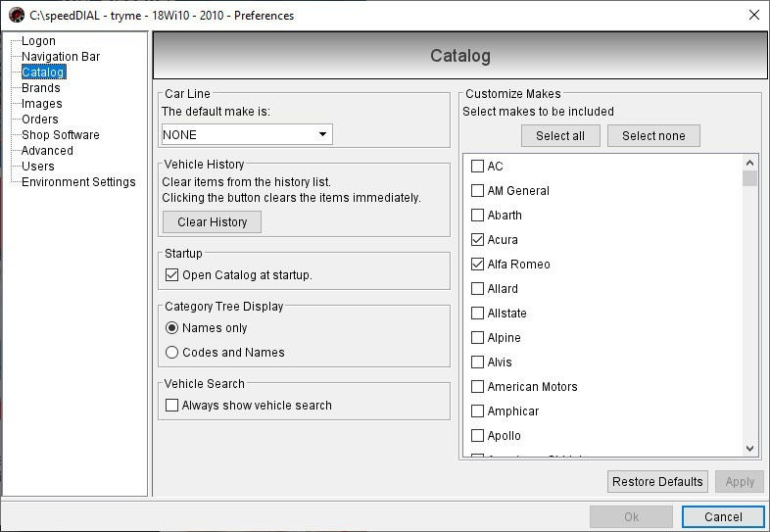Open the Brands preferences page
This screenshot has width=770, height=532.
(x=41, y=88)
